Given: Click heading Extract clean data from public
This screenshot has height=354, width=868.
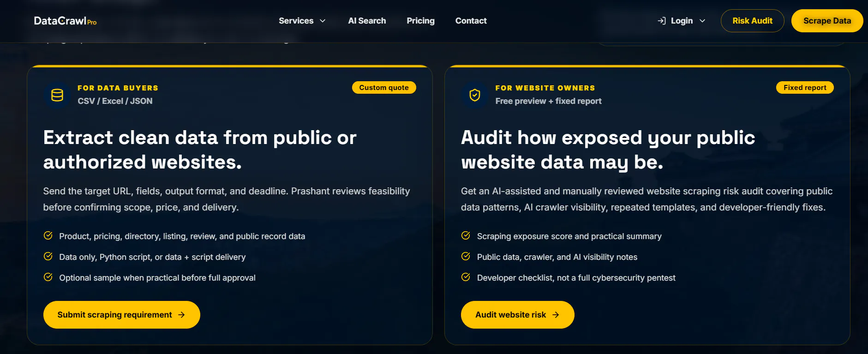Looking at the screenshot, I should pyautogui.click(x=200, y=150).
